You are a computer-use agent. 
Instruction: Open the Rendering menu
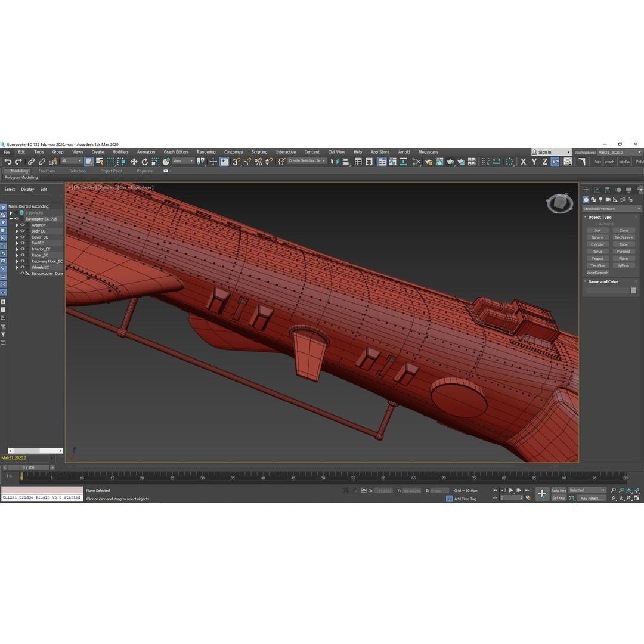206,152
